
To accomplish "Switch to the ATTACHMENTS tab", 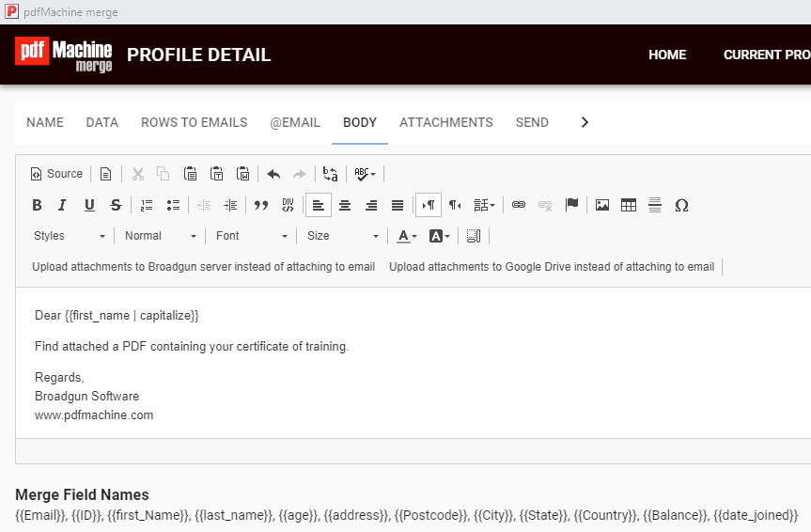I will tap(445, 122).
